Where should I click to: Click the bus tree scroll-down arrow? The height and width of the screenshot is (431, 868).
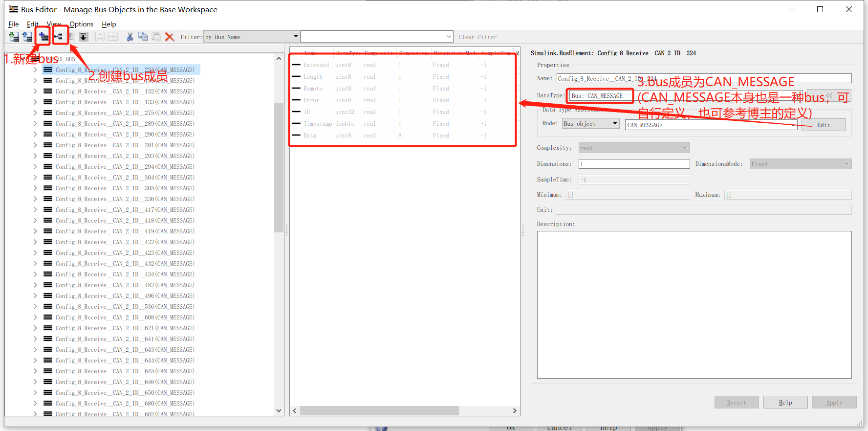point(279,411)
